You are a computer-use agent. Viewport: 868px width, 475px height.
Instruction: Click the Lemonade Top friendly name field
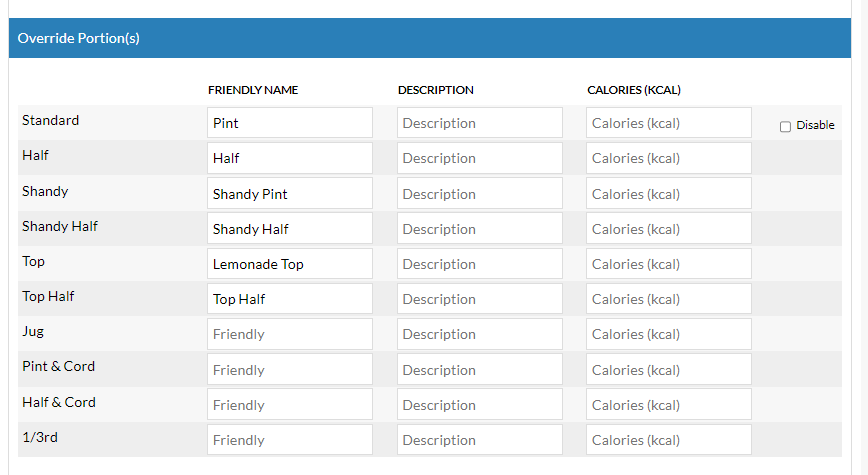click(289, 264)
